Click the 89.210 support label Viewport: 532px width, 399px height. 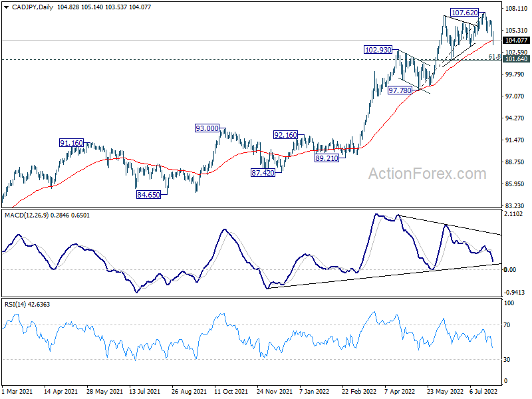point(327,158)
